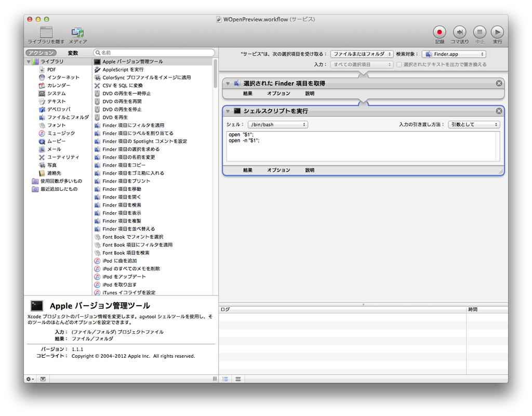Show 結果 of the Finder items action
The height and width of the screenshot is (416, 532).
[x=248, y=94]
